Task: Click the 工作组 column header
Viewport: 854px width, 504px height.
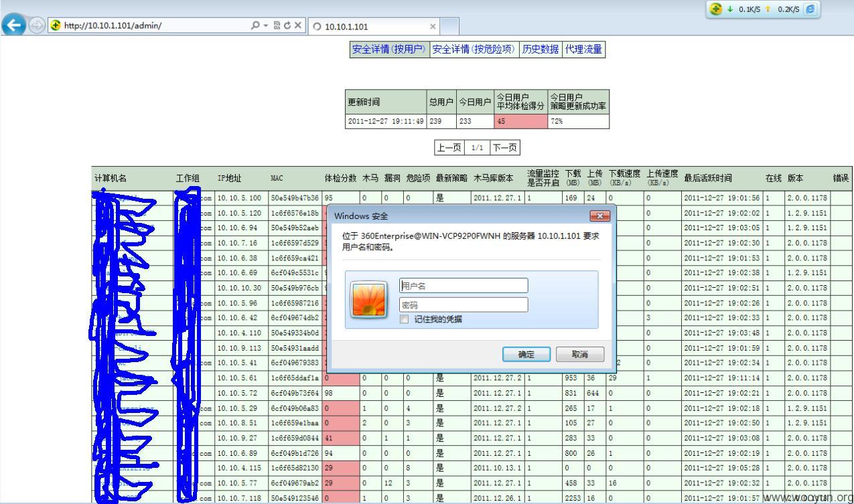Action: click(x=188, y=178)
